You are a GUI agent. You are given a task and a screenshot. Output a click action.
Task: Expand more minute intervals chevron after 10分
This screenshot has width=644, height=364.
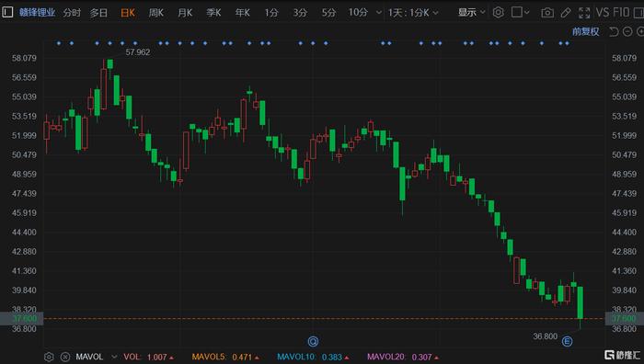tap(379, 13)
